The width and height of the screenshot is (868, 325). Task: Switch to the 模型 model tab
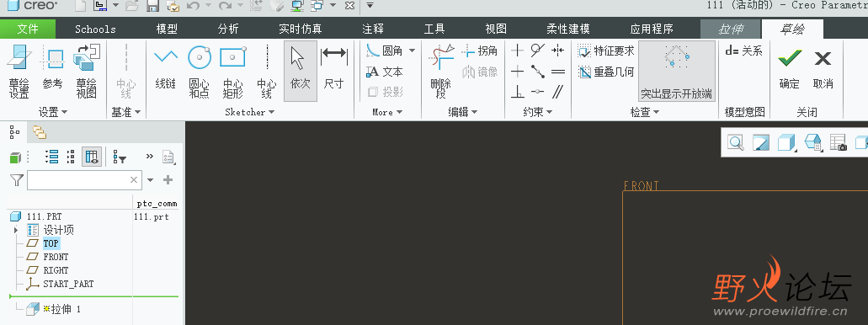pyautogui.click(x=167, y=29)
